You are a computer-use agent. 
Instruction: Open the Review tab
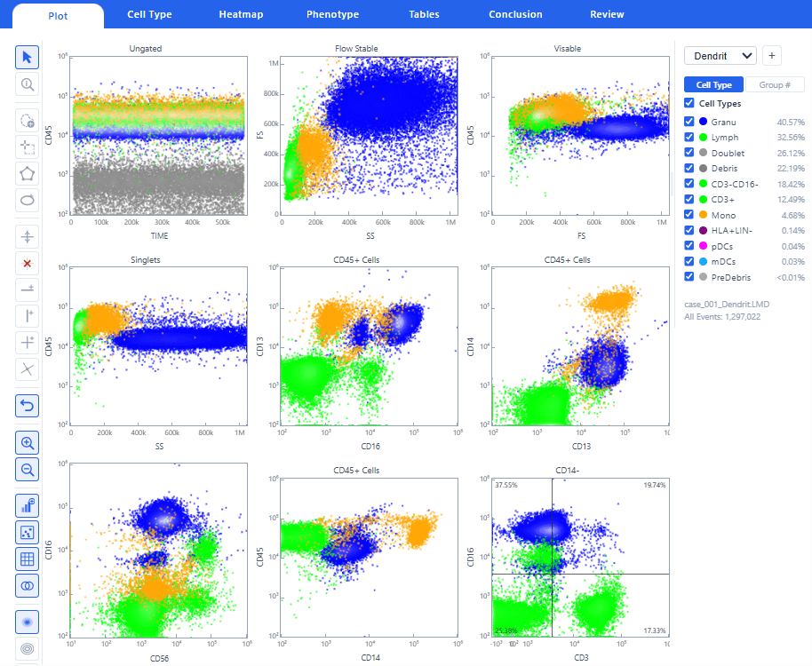[x=607, y=14]
